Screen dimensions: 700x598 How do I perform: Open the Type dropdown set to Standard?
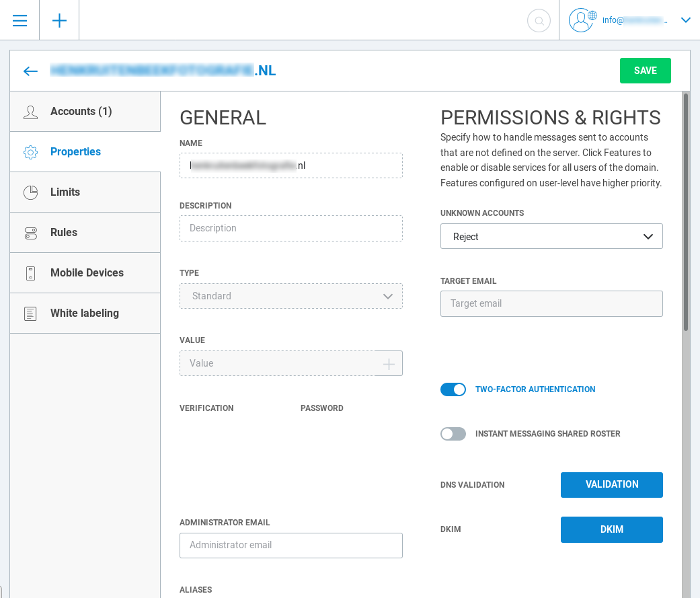click(290, 296)
